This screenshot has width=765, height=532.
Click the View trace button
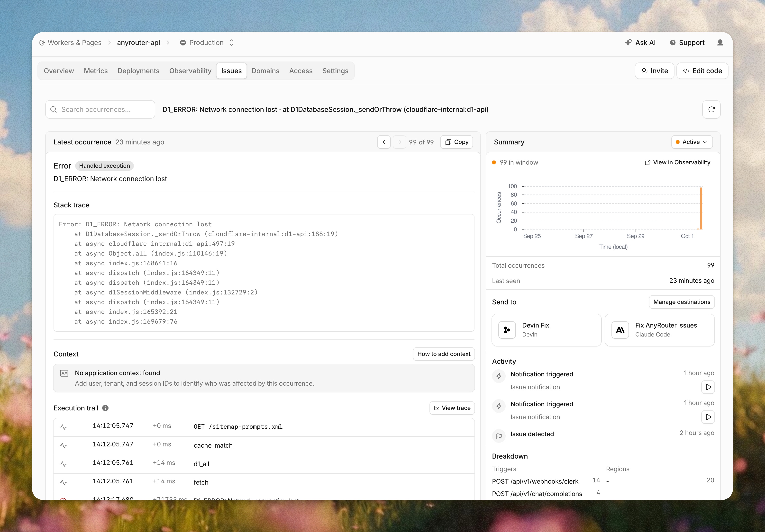pos(452,408)
